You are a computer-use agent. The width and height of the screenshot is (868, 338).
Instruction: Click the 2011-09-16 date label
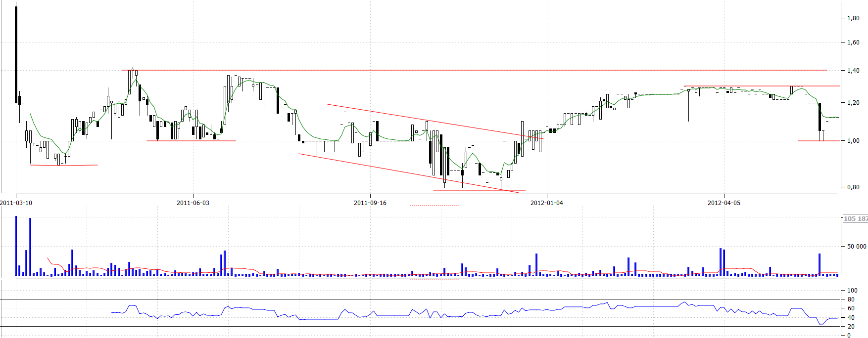click(370, 203)
